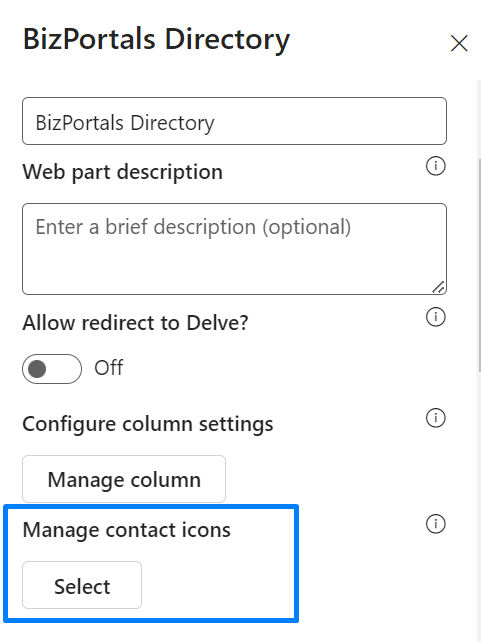Click the BizPortals Directory pane heading
The width and height of the screenshot is (481, 642).
[156, 40]
